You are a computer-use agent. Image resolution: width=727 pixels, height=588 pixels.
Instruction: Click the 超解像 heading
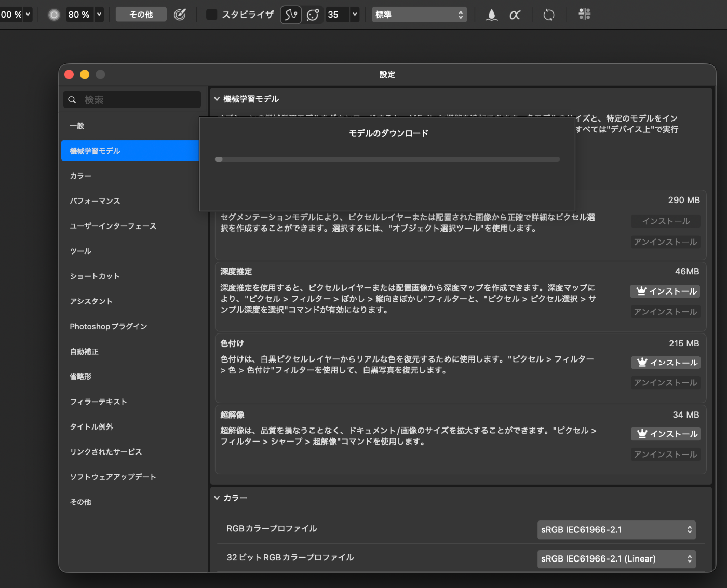click(x=232, y=415)
